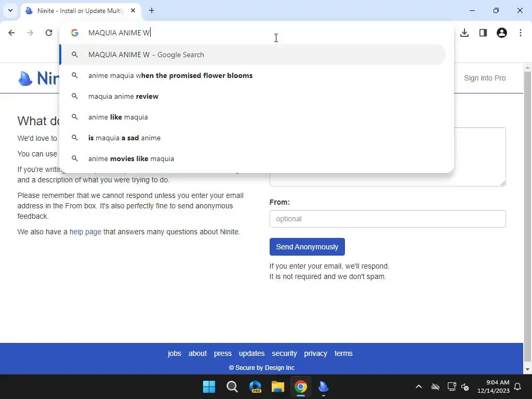Click the page vertical scrollbar
The image size is (532, 399).
pos(528,217)
